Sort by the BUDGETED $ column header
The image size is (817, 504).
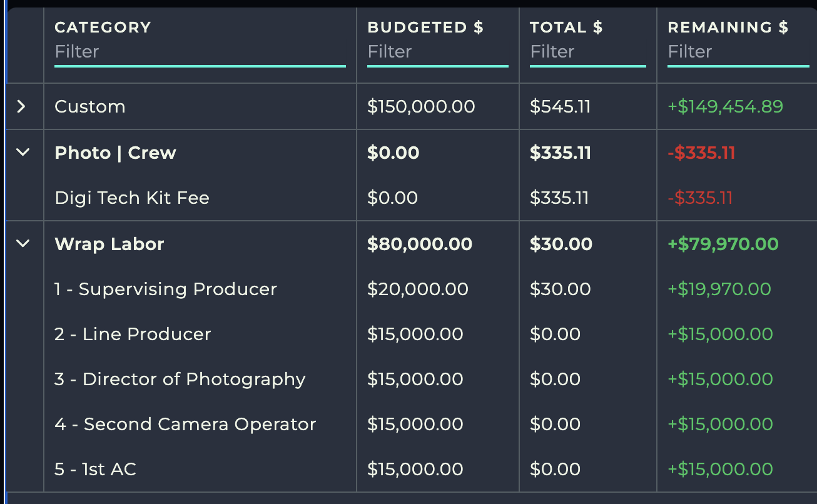[425, 28]
